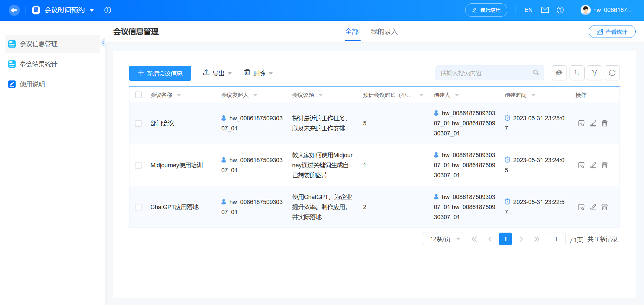The width and height of the screenshot is (644, 305).
Task: Edit the Midjourney使用培训 meeting entry
Action: [x=593, y=165]
